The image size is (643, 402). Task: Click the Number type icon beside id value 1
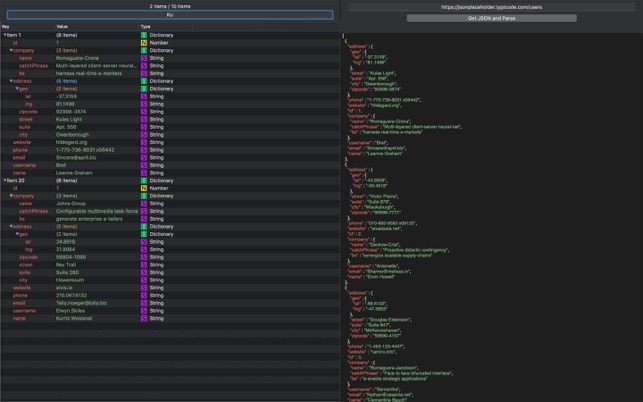[144, 43]
